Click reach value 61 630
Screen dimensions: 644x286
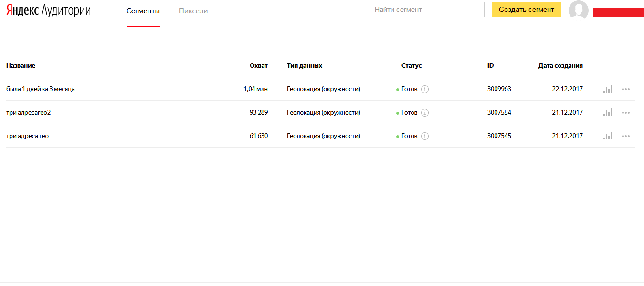click(x=259, y=136)
